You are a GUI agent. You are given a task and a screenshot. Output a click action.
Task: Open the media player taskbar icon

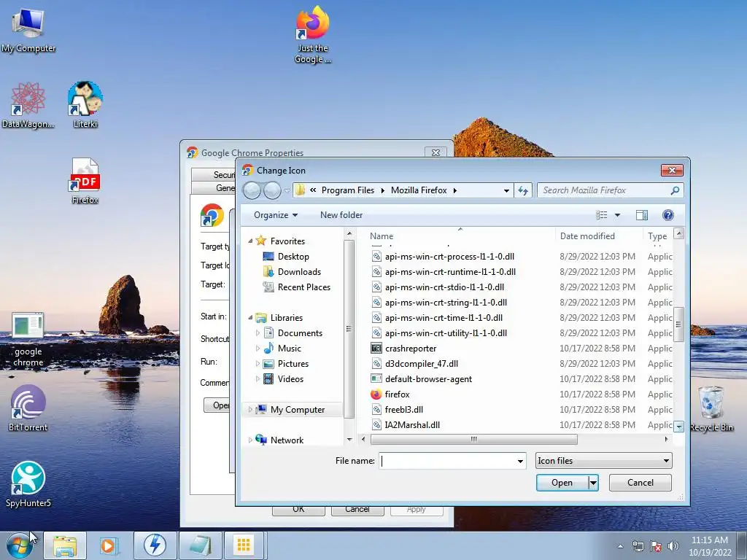coord(109,545)
